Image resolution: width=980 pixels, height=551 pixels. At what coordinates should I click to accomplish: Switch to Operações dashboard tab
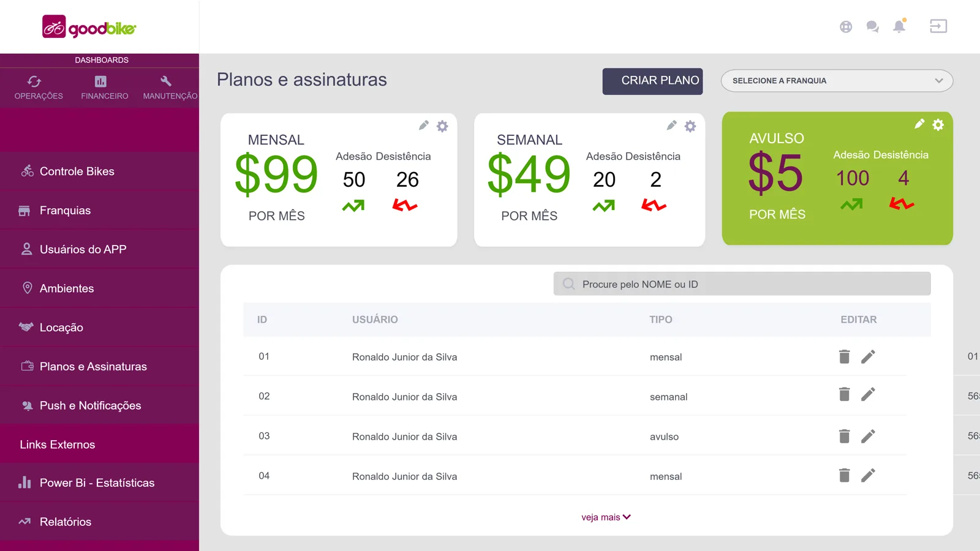click(39, 88)
